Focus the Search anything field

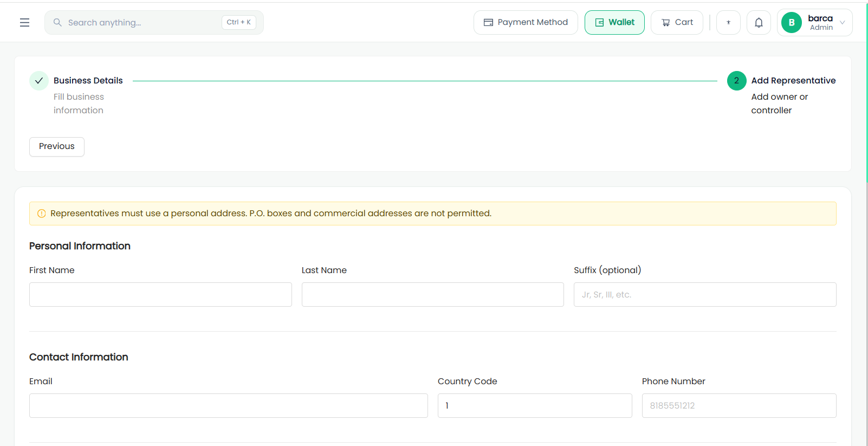pos(154,23)
